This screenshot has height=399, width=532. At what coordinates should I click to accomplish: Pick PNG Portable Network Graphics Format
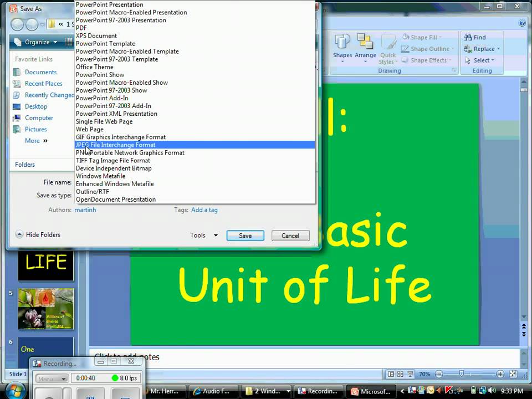pos(195,153)
